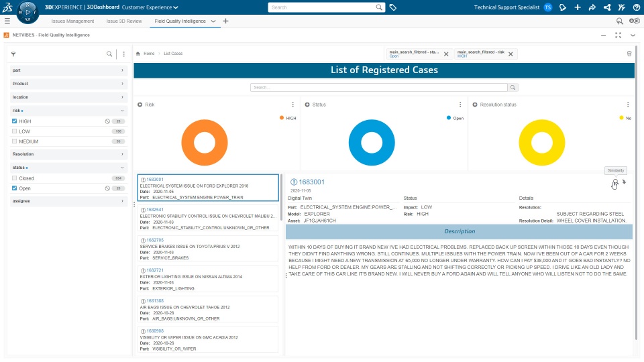Open Field Quality Intelligence tab dropdown arrow
This screenshot has width=644, height=362.
tap(213, 21)
